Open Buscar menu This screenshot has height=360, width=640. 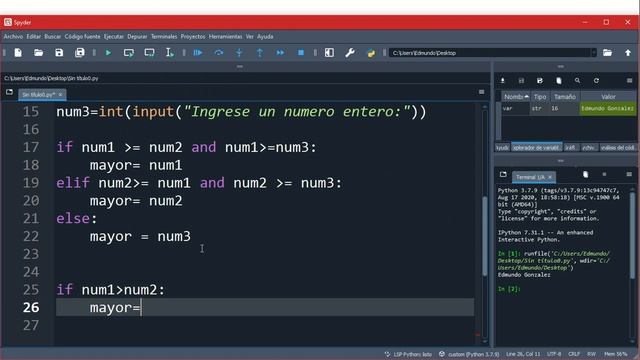tap(53, 37)
